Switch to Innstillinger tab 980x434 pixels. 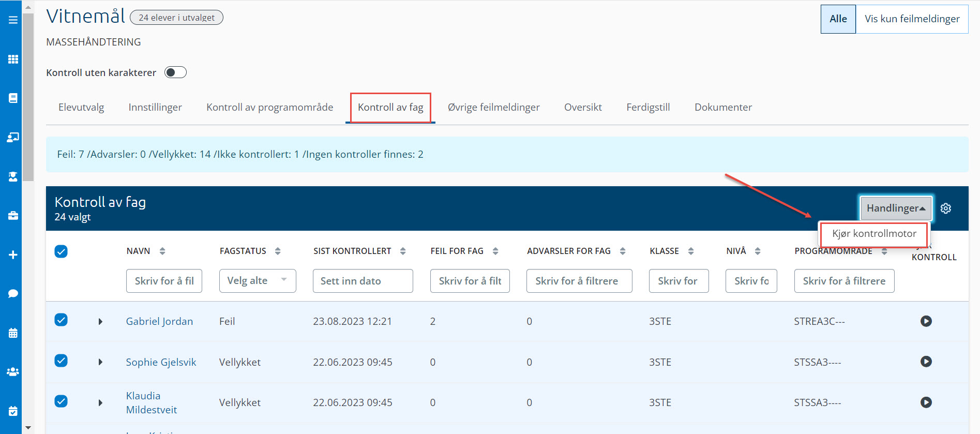(155, 107)
